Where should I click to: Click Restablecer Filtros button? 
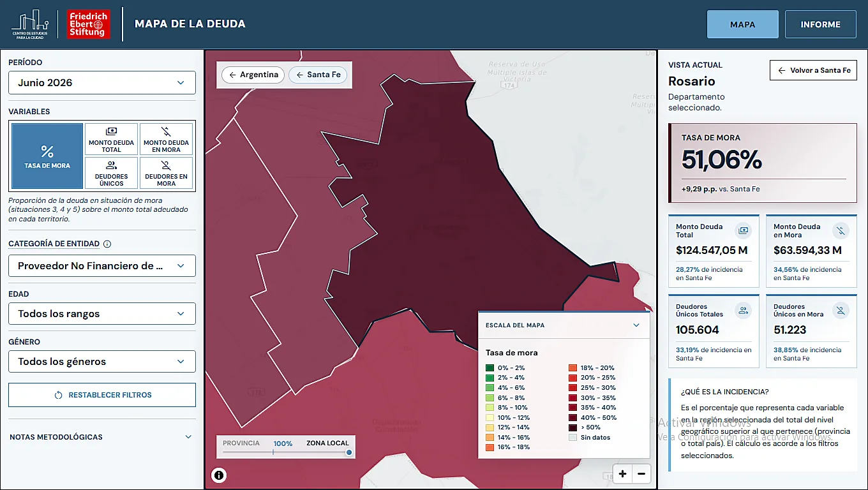point(102,395)
